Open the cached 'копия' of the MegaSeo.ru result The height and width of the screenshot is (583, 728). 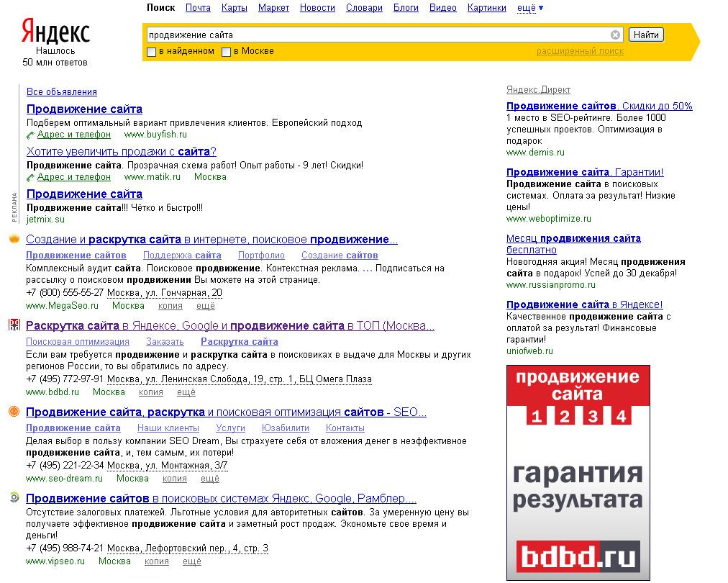tap(170, 306)
